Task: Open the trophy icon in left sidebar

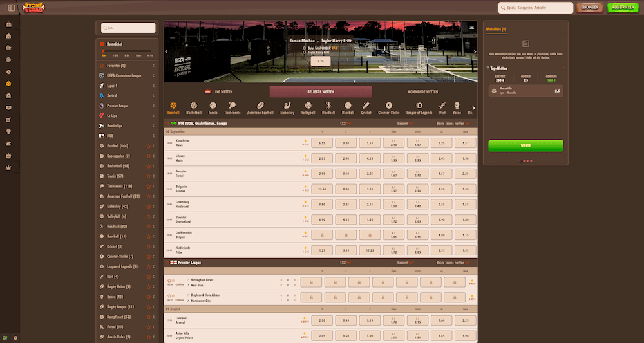Action: pos(8,131)
